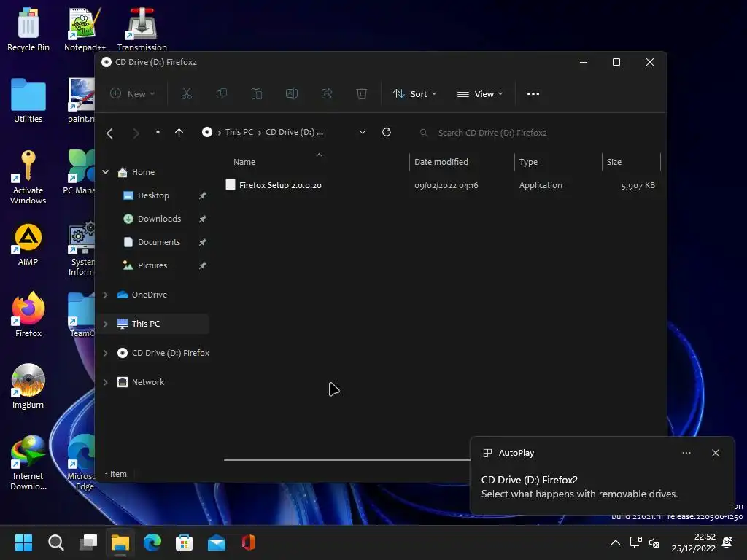Click the Rename icon in toolbar
This screenshot has height=560, width=747.
[x=292, y=94]
